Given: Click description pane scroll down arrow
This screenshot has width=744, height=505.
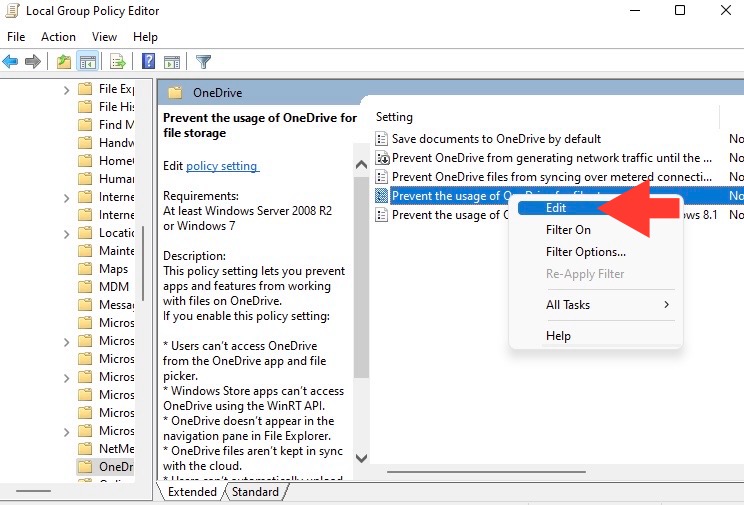Looking at the screenshot, I should [x=362, y=458].
